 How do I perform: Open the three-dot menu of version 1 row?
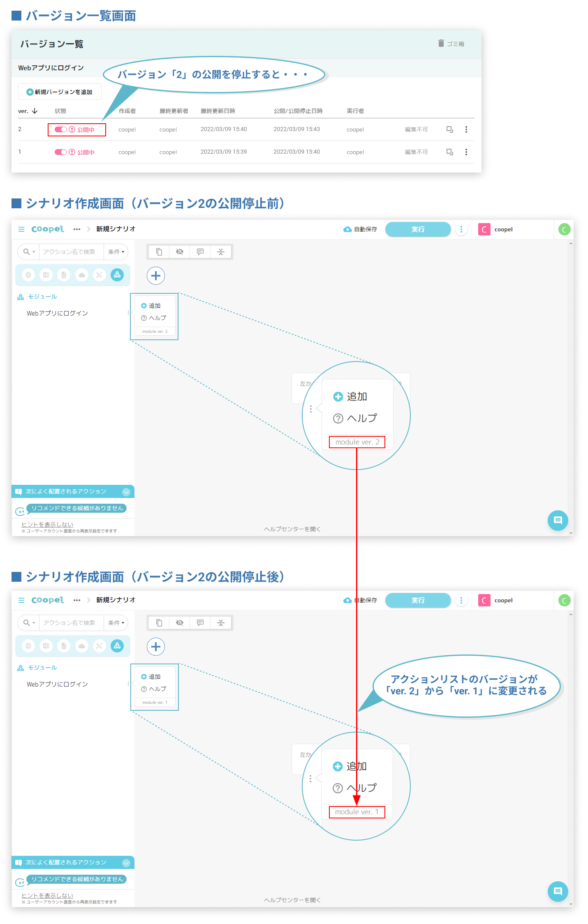tap(466, 152)
